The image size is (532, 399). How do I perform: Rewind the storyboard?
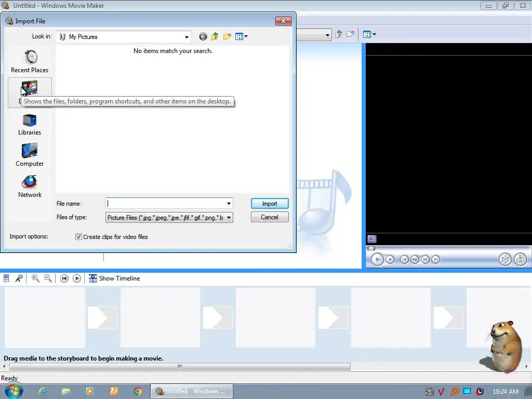click(x=64, y=278)
